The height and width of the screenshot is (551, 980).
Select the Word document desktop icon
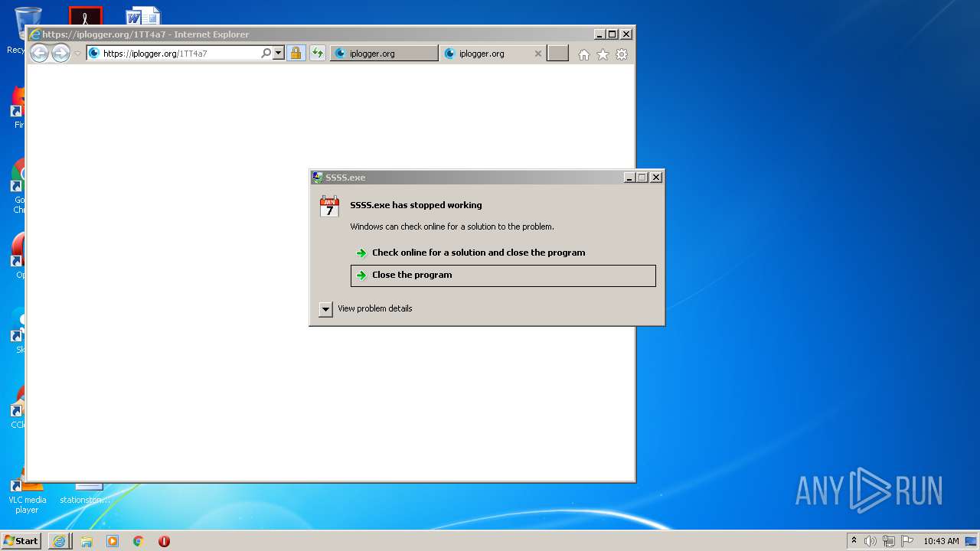click(143, 16)
